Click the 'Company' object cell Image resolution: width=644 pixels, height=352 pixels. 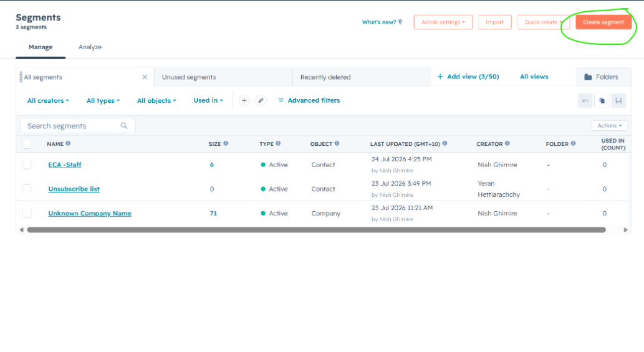coord(325,213)
